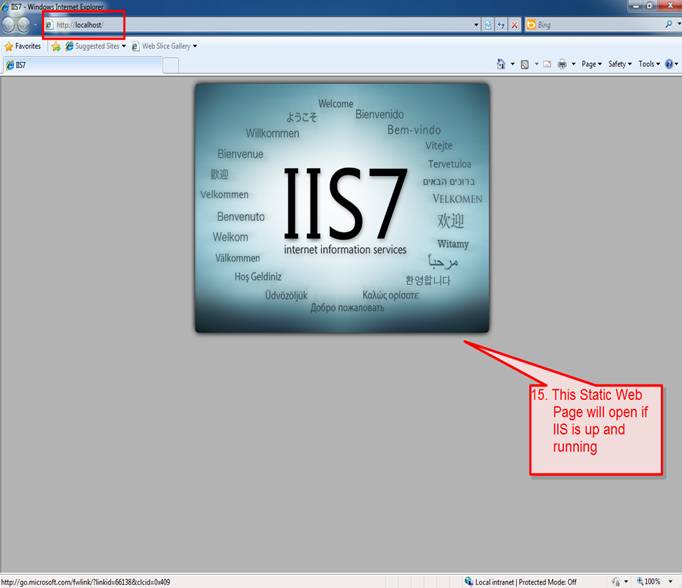
Task: Click the Compatibility View icon
Action: 488,25
